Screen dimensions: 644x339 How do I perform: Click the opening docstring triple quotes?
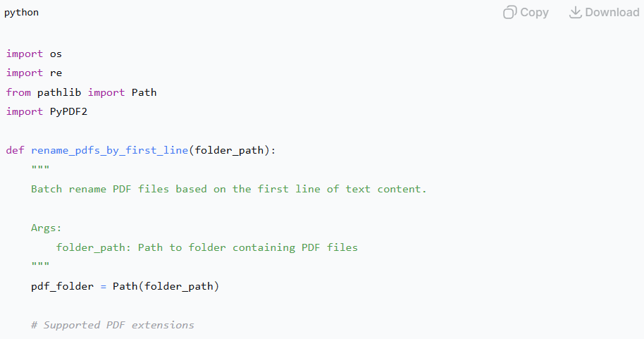tap(40, 170)
